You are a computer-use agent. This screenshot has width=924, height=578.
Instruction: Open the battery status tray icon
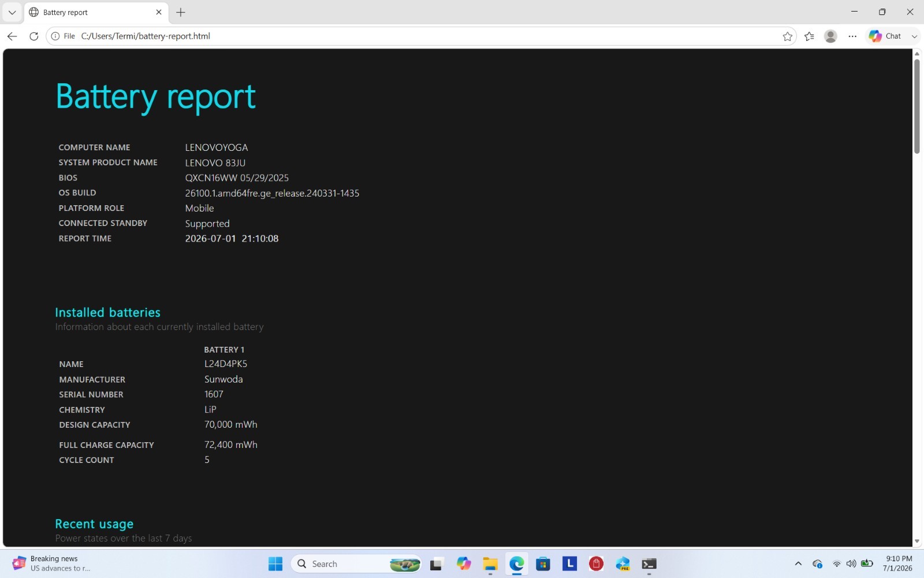click(867, 564)
